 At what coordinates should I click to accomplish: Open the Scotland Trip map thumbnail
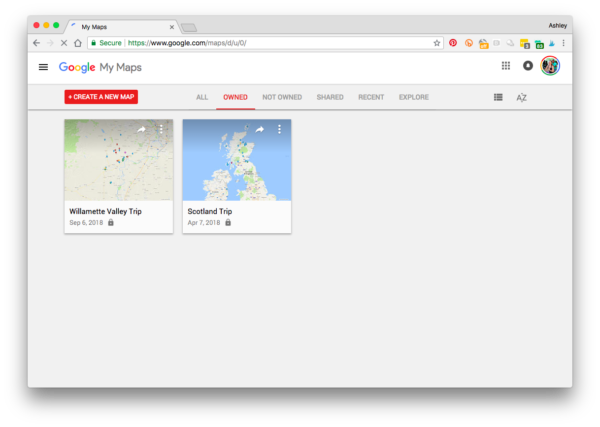pyautogui.click(x=237, y=160)
